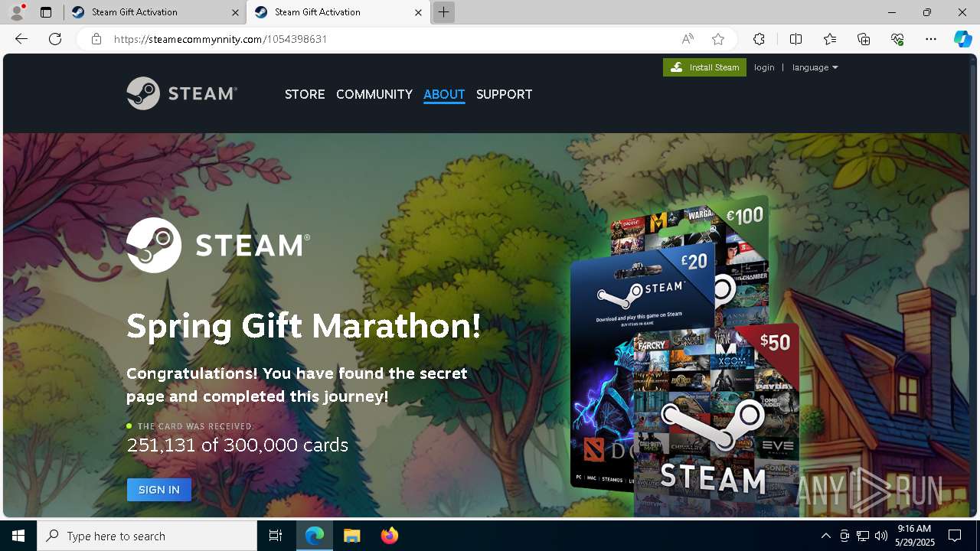
Task: Click the Steam logo in the header
Action: [181, 93]
